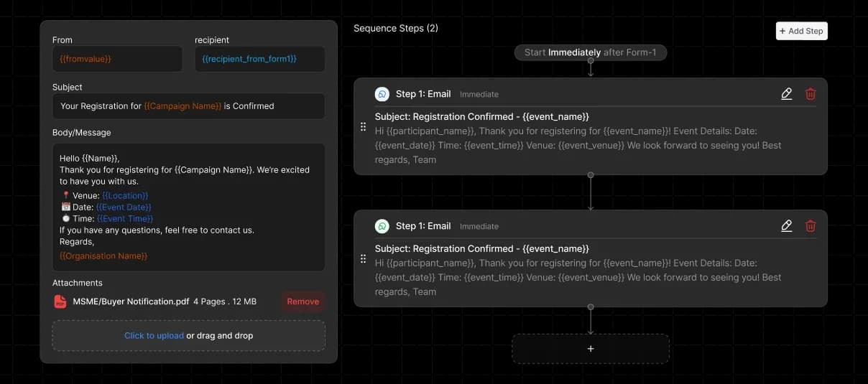Click the Immediate timing label on first step
The height and width of the screenshot is (384, 868).
tap(479, 95)
